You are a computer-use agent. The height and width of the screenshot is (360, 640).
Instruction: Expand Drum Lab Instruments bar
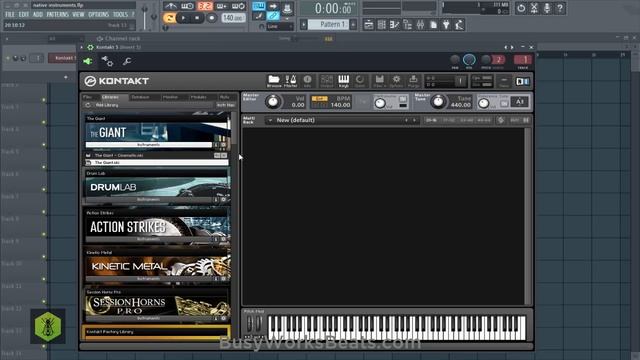149,200
